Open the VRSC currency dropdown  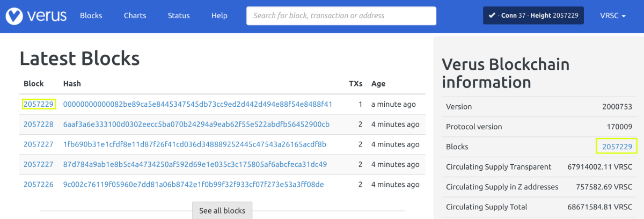click(613, 16)
